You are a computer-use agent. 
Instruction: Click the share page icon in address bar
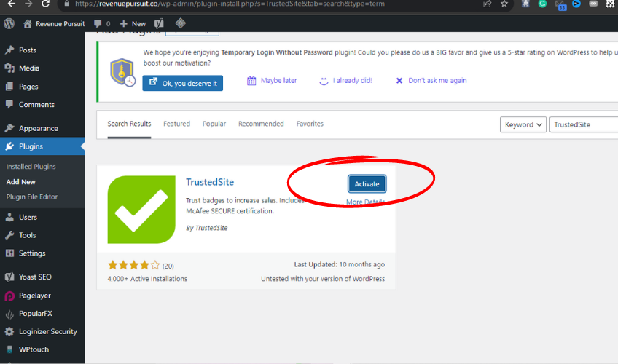click(x=487, y=4)
